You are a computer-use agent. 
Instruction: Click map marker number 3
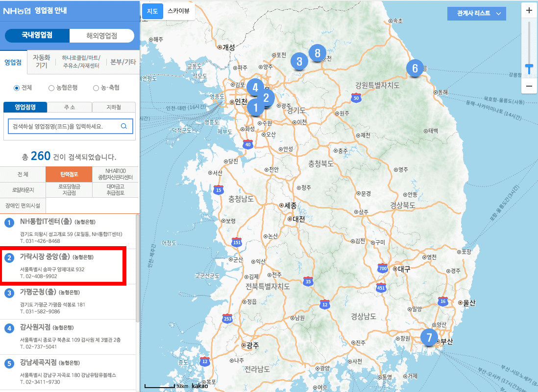point(299,62)
